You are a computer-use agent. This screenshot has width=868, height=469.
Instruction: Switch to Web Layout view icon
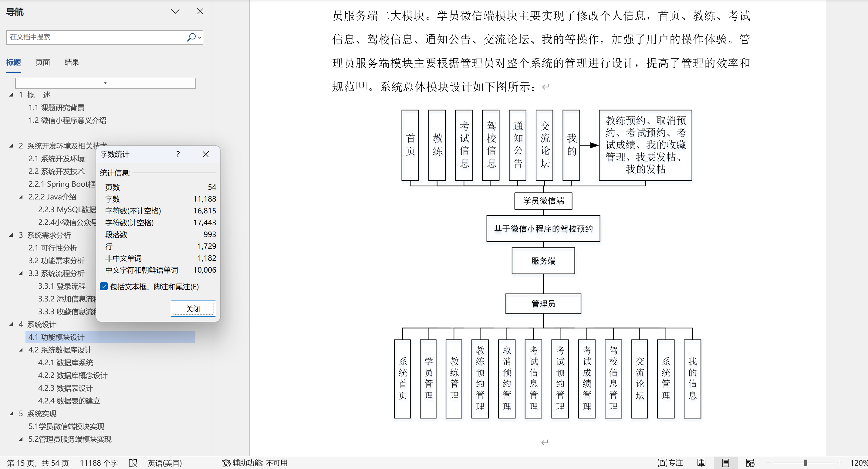tap(750, 463)
